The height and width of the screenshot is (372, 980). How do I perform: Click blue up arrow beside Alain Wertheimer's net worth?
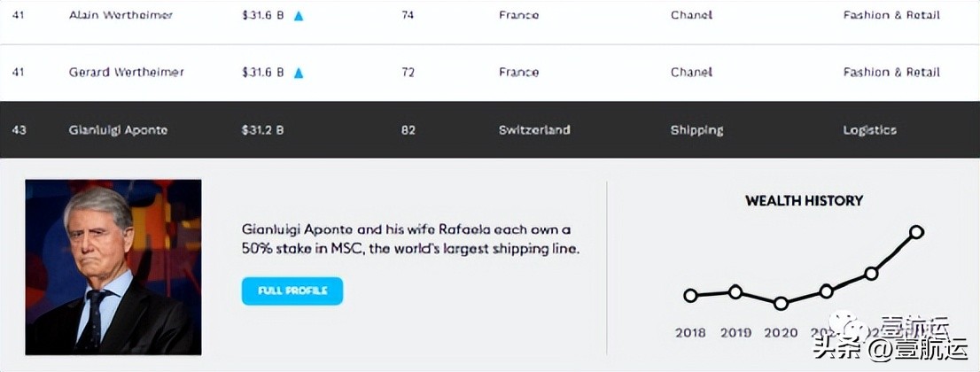click(299, 15)
